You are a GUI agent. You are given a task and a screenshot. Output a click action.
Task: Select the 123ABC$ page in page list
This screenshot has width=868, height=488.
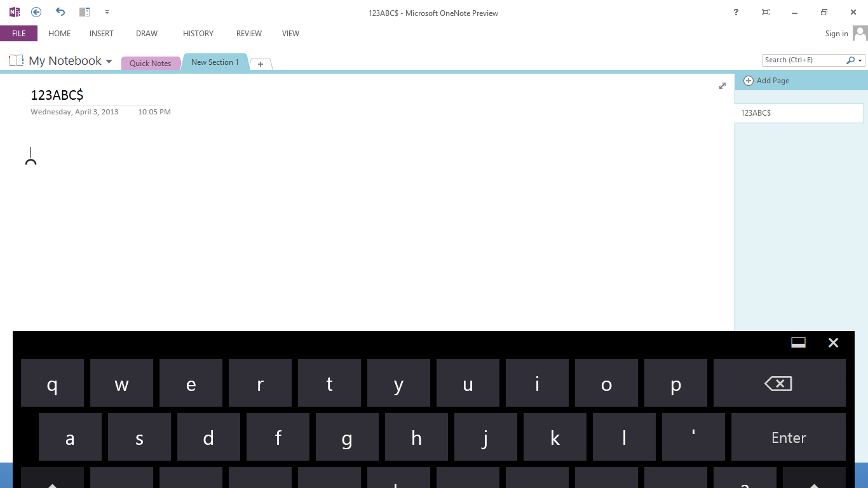click(799, 113)
